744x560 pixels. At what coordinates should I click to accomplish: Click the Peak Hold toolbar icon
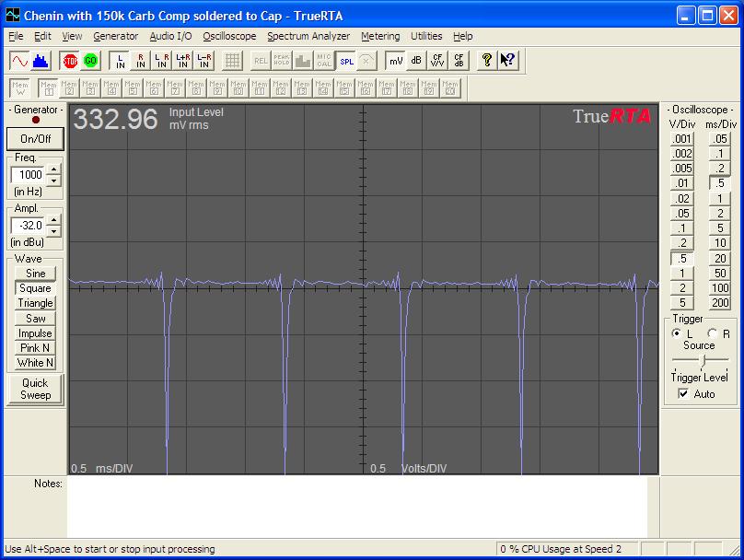coord(282,61)
